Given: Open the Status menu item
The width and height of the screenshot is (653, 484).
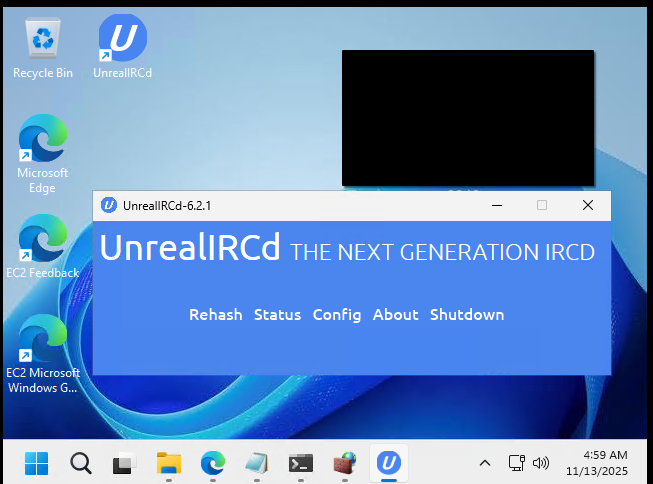Looking at the screenshot, I should click(277, 315).
